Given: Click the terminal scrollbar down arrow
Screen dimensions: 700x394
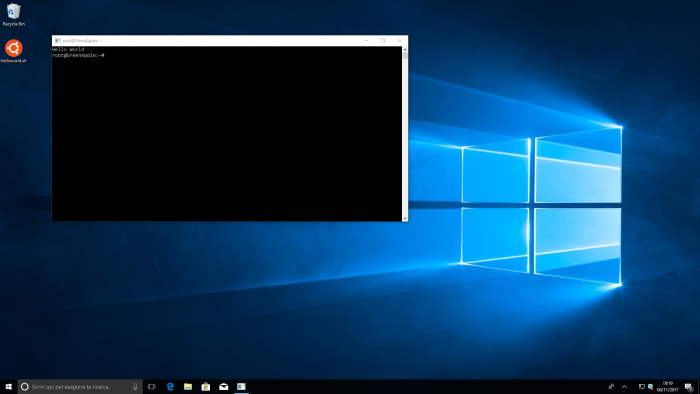Looking at the screenshot, I should coord(405,218).
